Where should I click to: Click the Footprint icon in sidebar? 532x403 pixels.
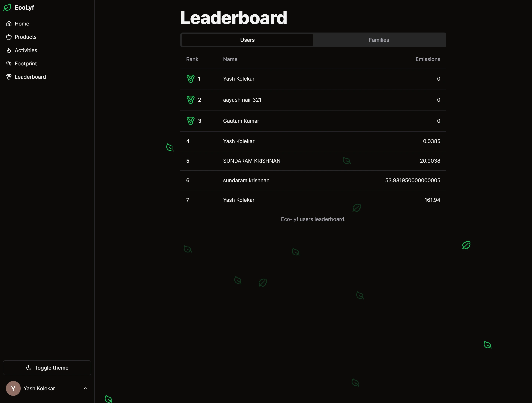pyautogui.click(x=9, y=64)
